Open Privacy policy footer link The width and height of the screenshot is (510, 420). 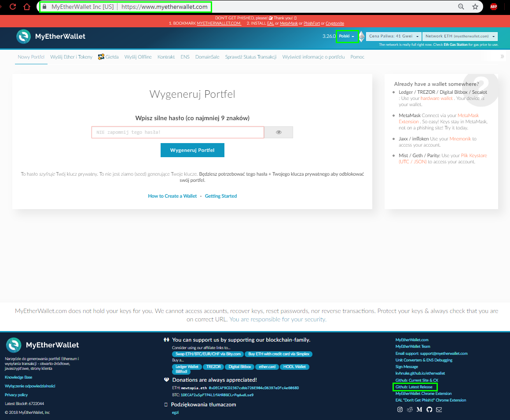pos(16,395)
